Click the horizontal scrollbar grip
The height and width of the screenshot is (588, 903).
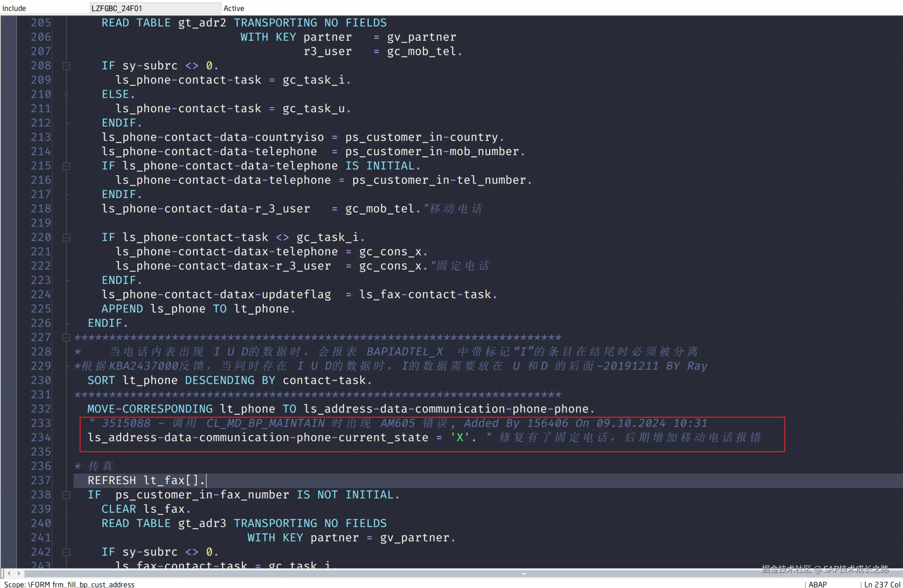(x=524, y=574)
